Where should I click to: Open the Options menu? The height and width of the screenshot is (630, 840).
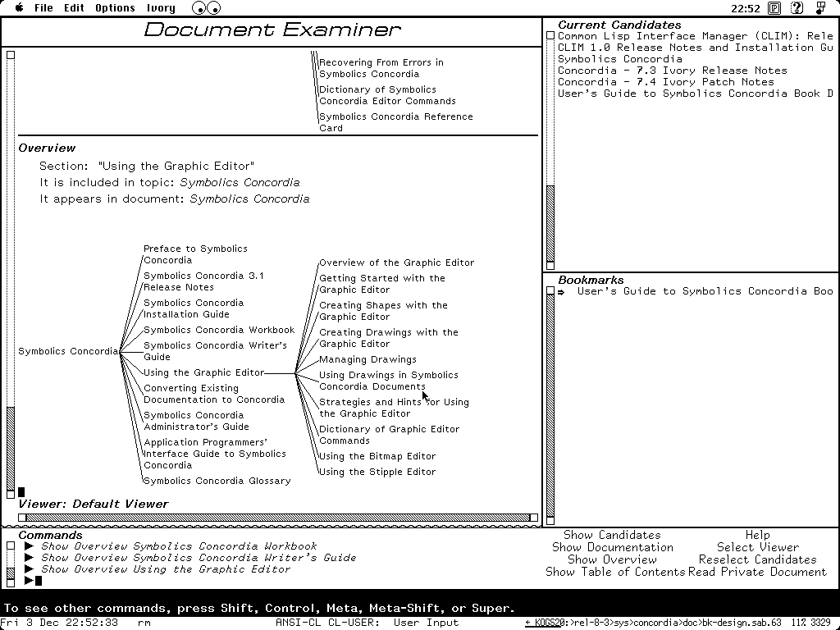(x=115, y=8)
